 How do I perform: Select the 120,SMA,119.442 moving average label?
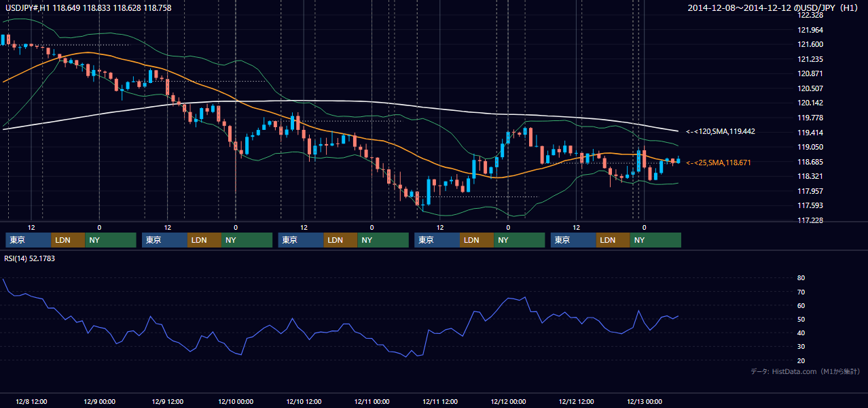coord(721,131)
